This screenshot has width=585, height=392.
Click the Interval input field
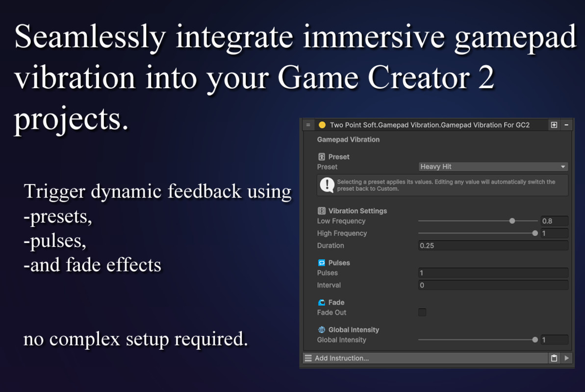coord(493,285)
